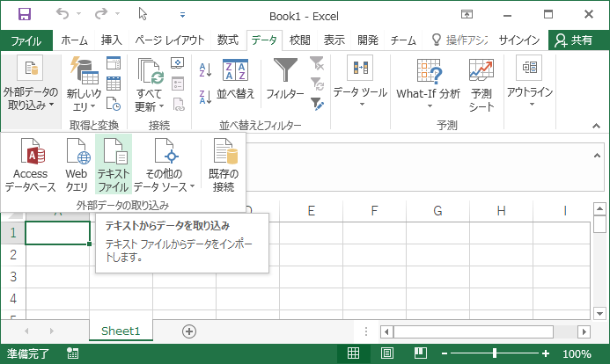Open What-If 分析 dropdown
This screenshot has width=610, height=364.
(429, 84)
